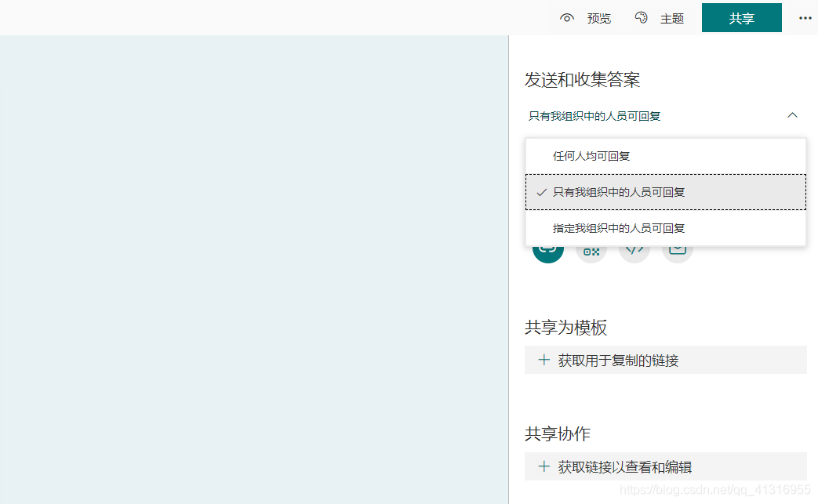Open the ellipsis more options menu

pyautogui.click(x=805, y=17)
